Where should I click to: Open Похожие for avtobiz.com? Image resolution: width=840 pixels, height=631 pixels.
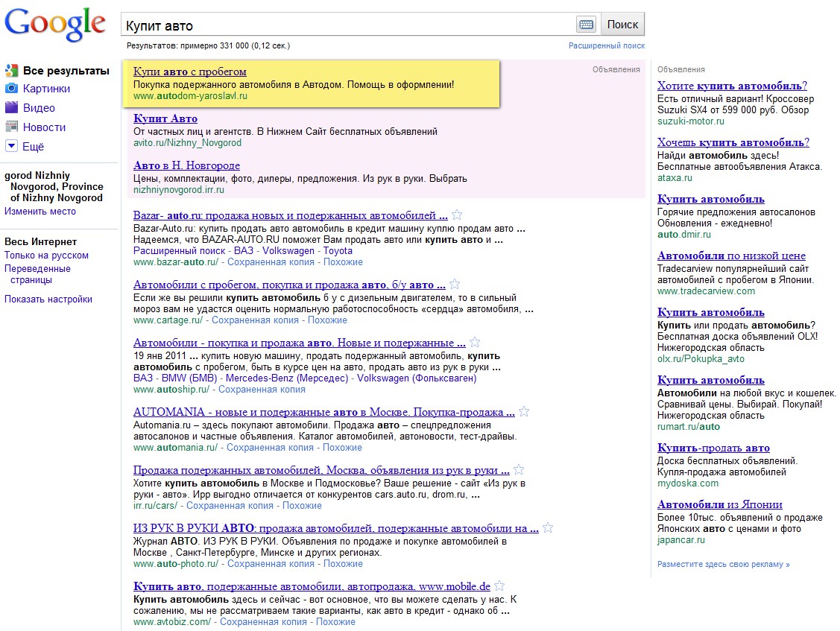click(335, 621)
